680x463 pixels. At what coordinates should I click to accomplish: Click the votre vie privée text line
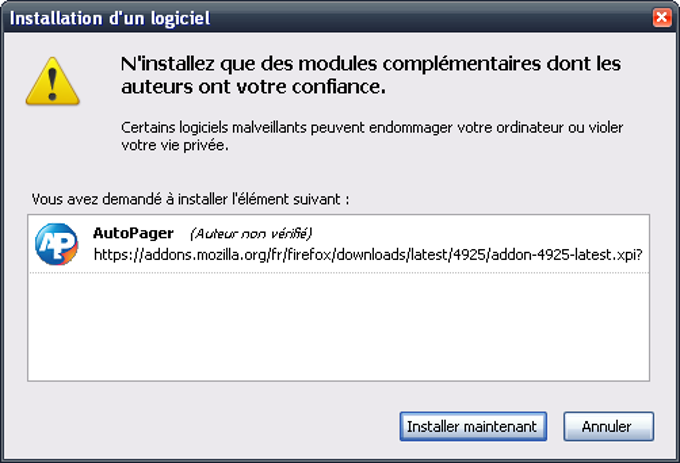[174, 145]
